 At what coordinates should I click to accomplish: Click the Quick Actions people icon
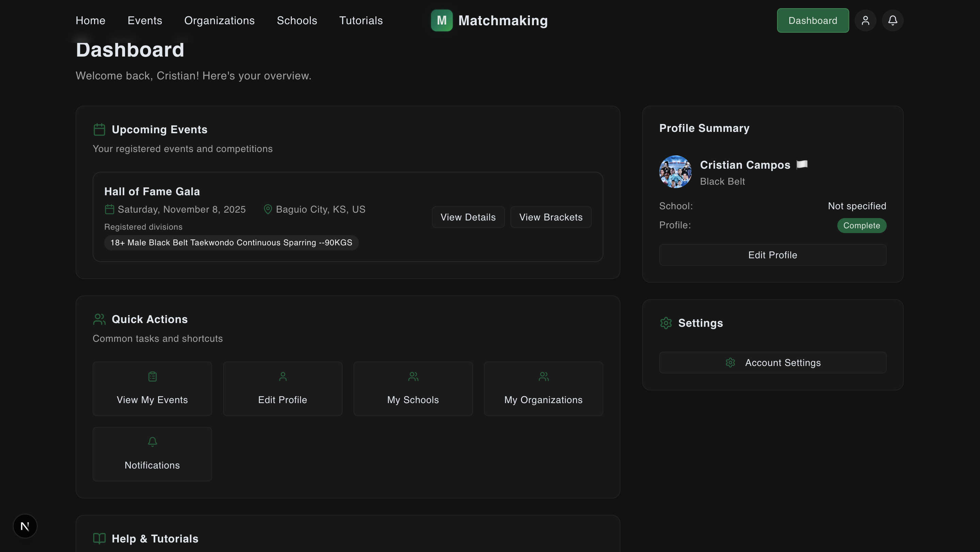tap(99, 319)
